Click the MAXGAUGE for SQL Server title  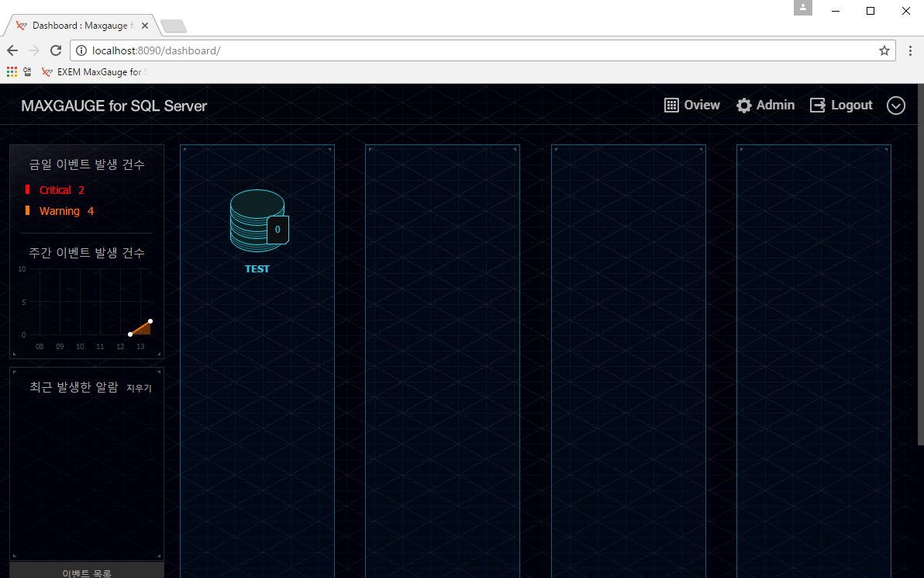pyautogui.click(x=114, y=106)
